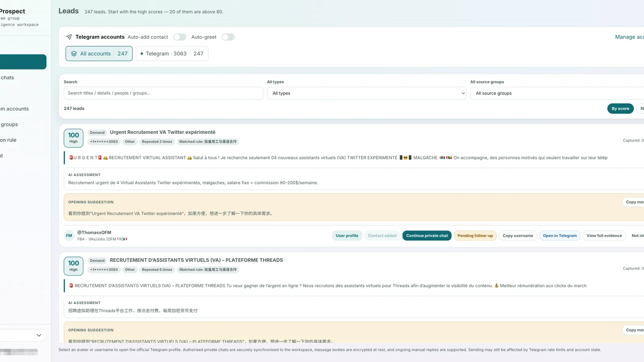Click the title "RECRUTEMENT D'ASSISTANTS VIRTUELS (VA) – PLATEFORME THREADS"
644x362 pixels.
click(x=196, y=260)
